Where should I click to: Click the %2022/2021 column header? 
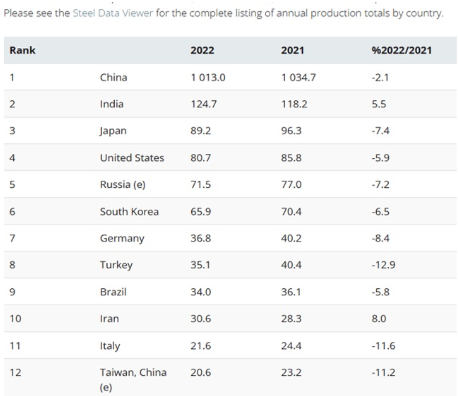402,50
